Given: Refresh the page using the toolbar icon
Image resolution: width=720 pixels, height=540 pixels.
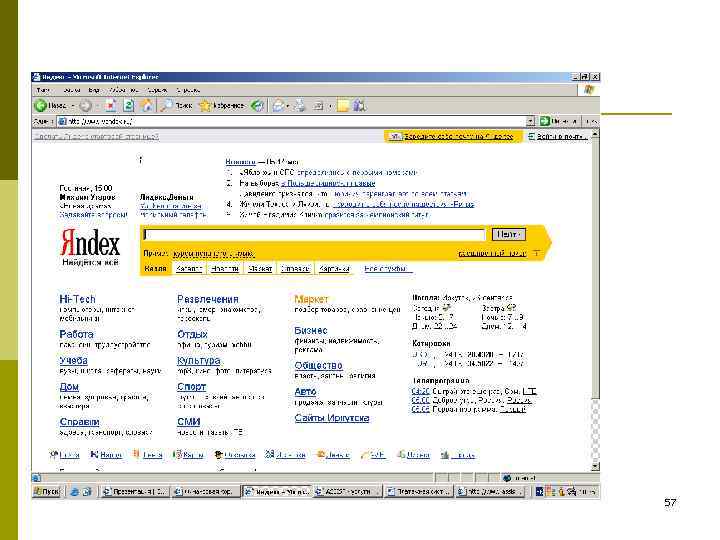Looking at the screenshot, I should (x=129, y=106).
